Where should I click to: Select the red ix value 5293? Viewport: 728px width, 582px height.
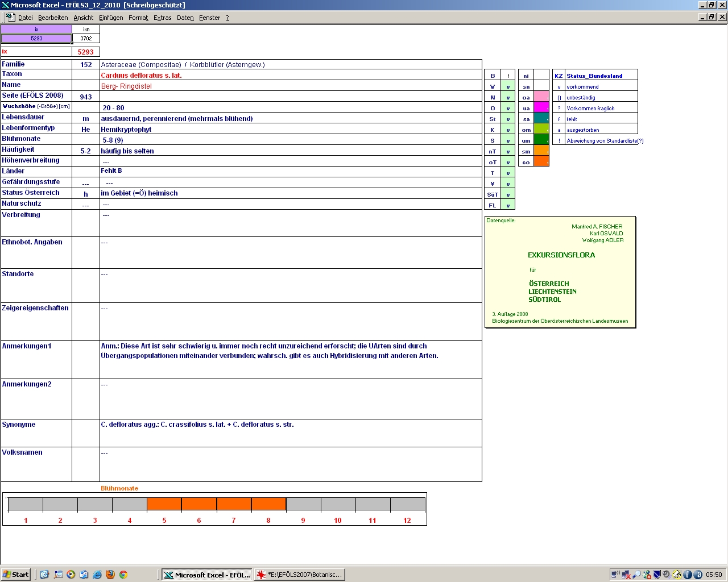[86, 52]
